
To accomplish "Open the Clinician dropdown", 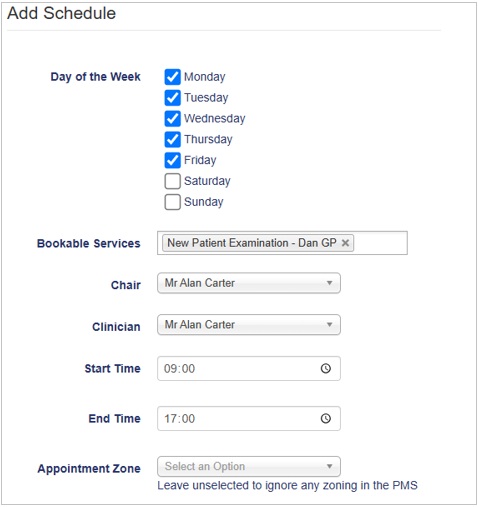I will 249,325.
